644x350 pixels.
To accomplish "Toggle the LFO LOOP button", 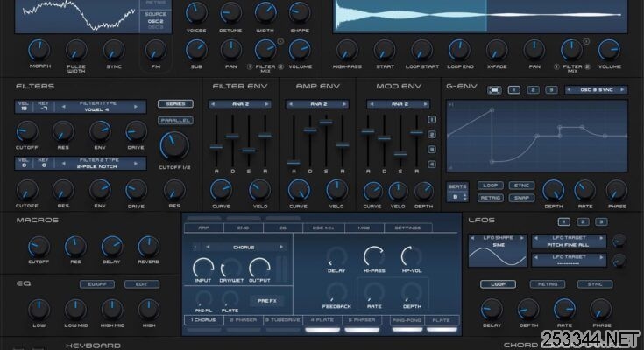I will (x=498, y=284).
